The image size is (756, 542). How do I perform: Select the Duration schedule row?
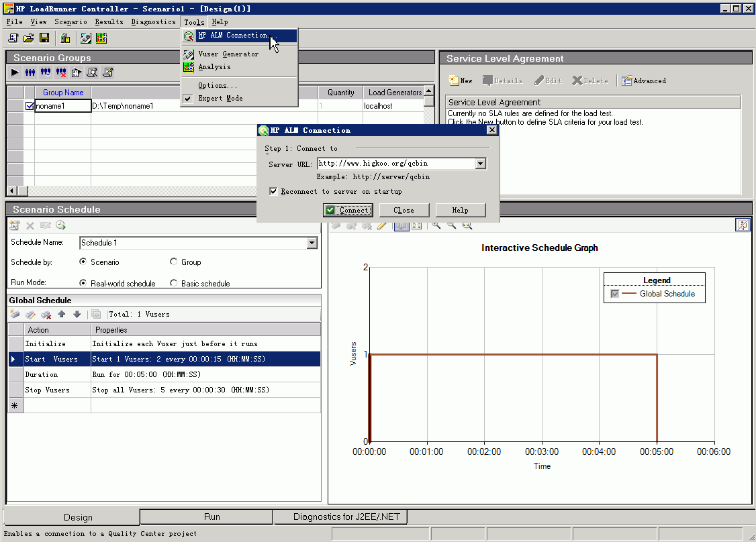pos(164,374)
